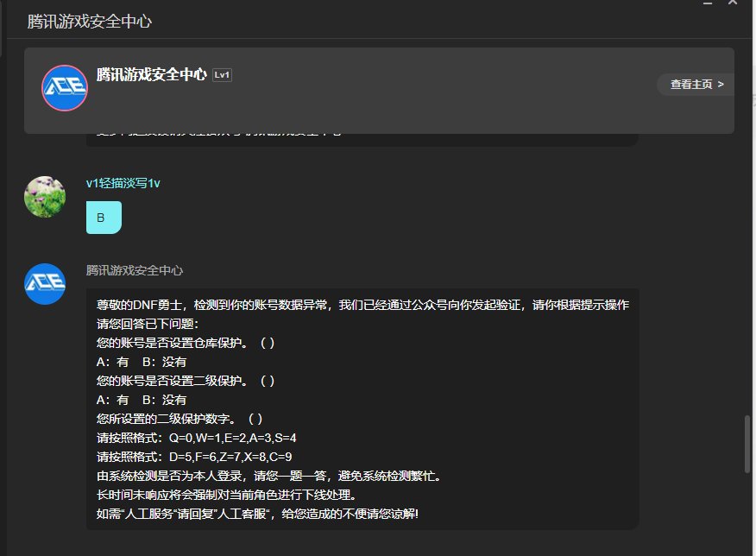Click the chat scrollbar thumb

[747, 444]
